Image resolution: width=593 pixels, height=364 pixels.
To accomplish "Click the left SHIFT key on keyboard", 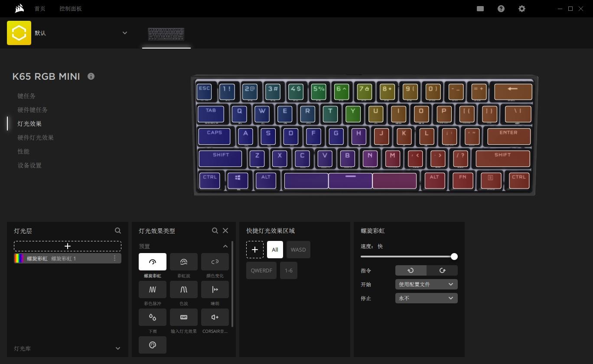I will tap(220, 159).
